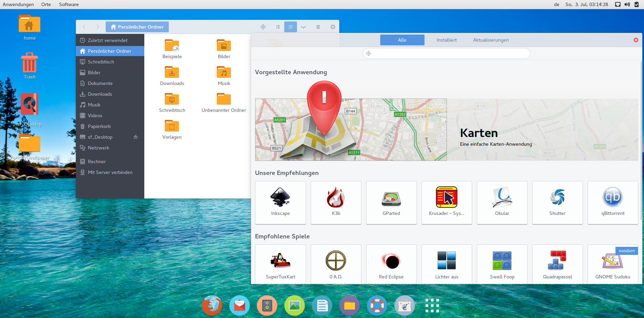The height and width of the screenshot is (318, 644).
Task: Switch Files to list view
Action: pos(278,27)
